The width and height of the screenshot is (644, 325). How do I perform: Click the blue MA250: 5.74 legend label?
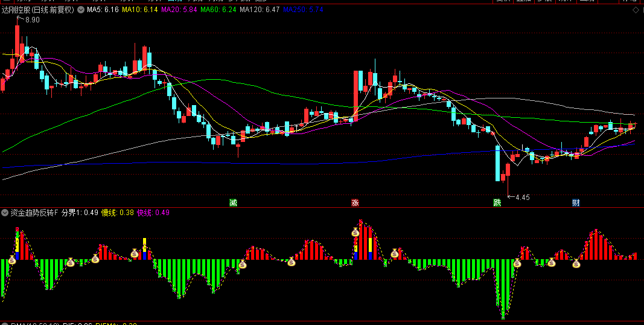pyautogui.click(x=303, y=10)
